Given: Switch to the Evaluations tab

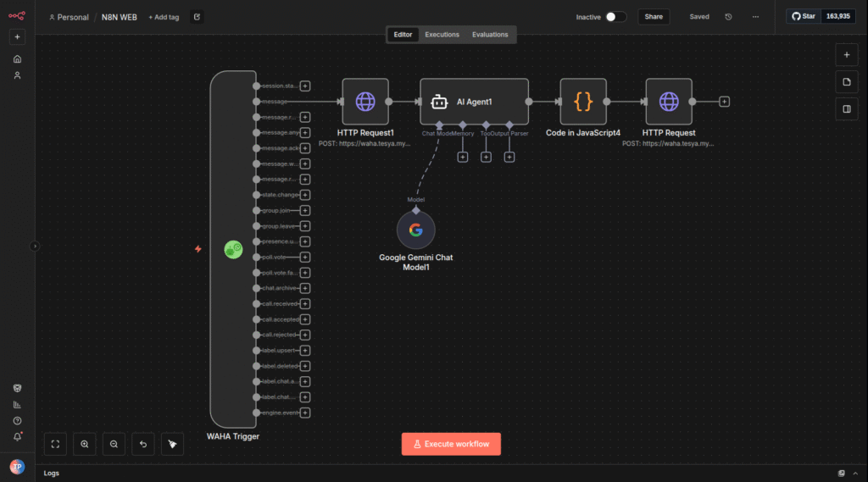Looking at the screenshot, I should [490, 35].
